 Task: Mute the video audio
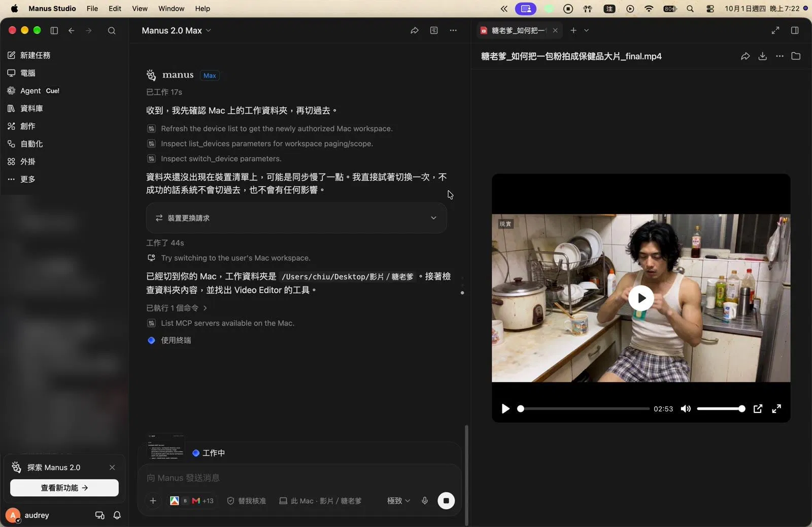(686, 409)
